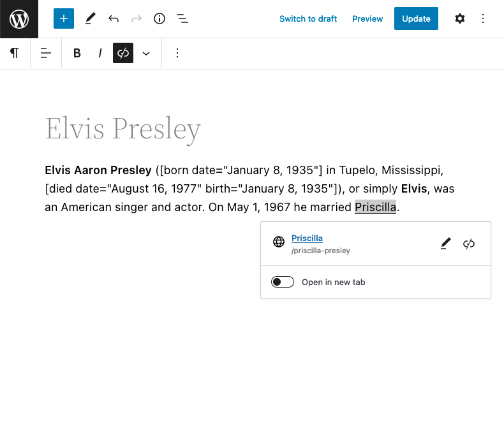The width and height of the screenshot is (504, 447).
Task: Open the document details info icon
Action: pyautogui.click(x=159, y=18)
